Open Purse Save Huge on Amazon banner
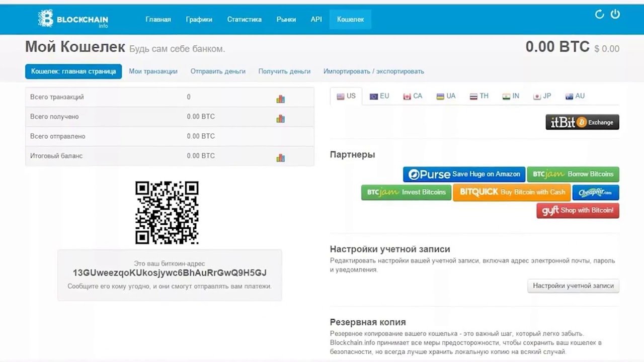 coord(464,174)
